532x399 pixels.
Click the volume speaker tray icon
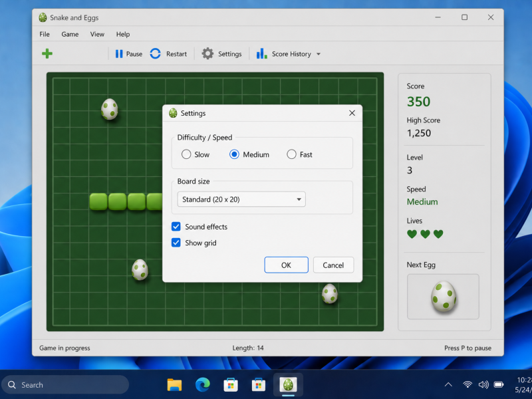(483, 384)
